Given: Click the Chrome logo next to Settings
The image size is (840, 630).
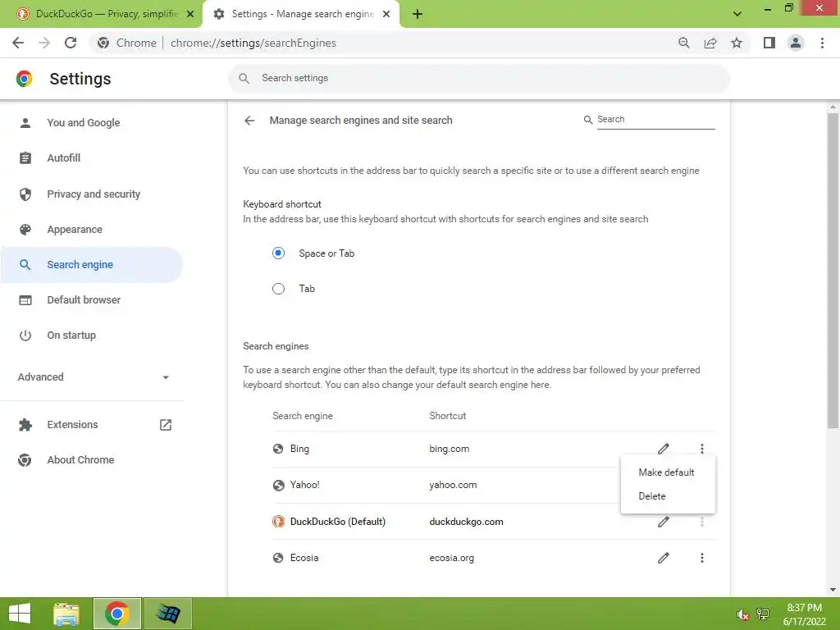Looking at the screenshot, I should click(x=24, y=79).
